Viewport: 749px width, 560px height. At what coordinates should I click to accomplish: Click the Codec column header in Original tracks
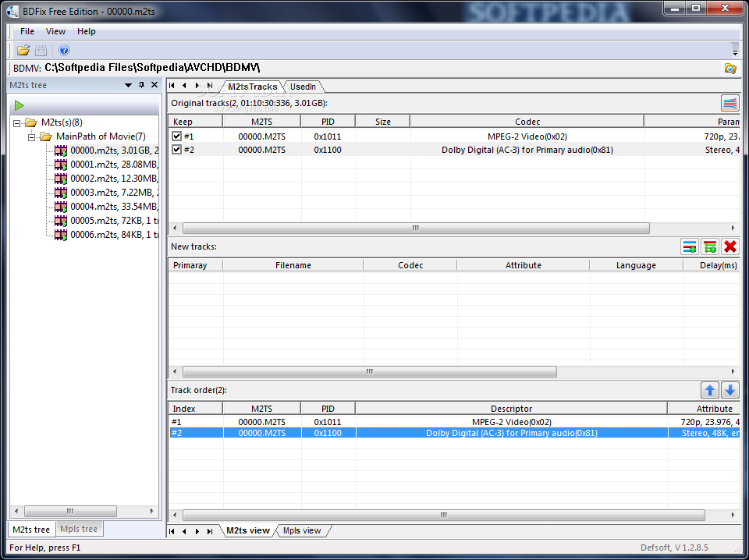pyautogui.click(x=527, y=122)
